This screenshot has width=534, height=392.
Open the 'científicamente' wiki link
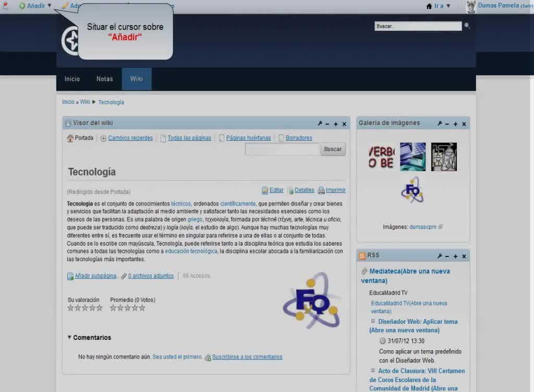[238, 203]
